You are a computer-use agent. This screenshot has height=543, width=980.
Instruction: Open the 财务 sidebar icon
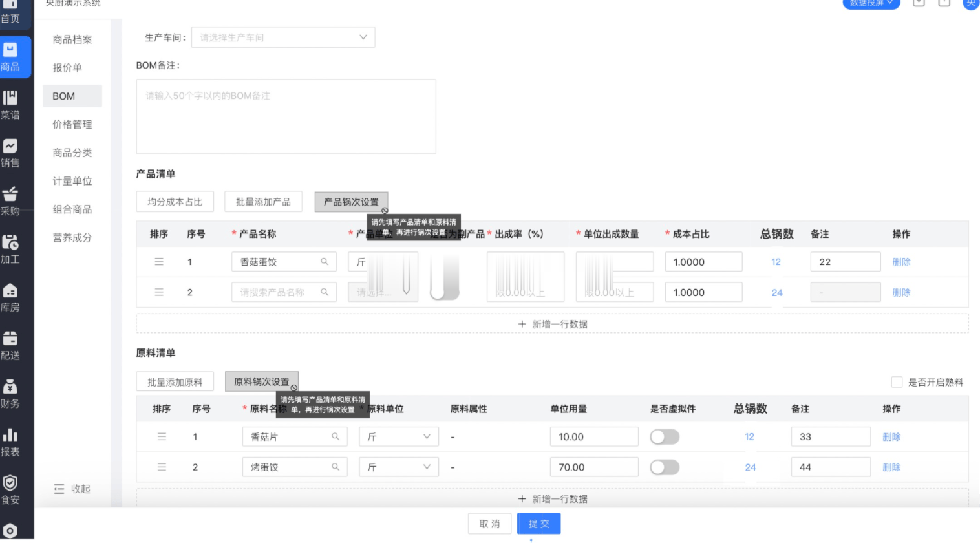[x=10, y=387]
